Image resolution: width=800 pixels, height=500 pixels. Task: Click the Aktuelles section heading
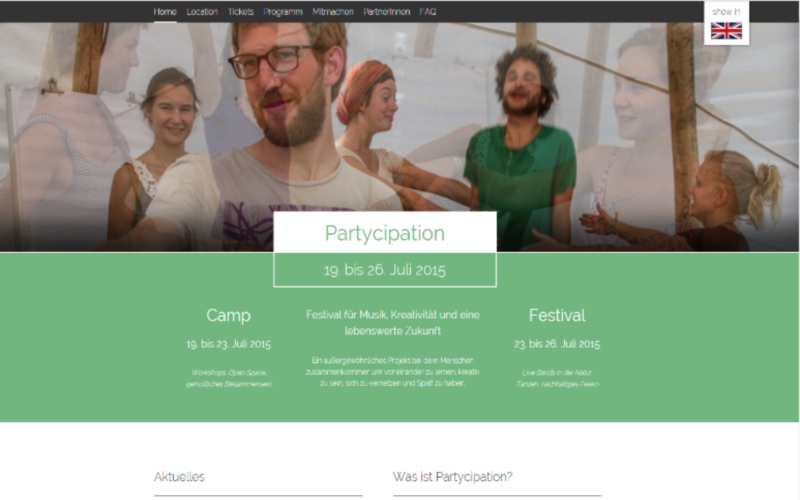pos(179,477)
